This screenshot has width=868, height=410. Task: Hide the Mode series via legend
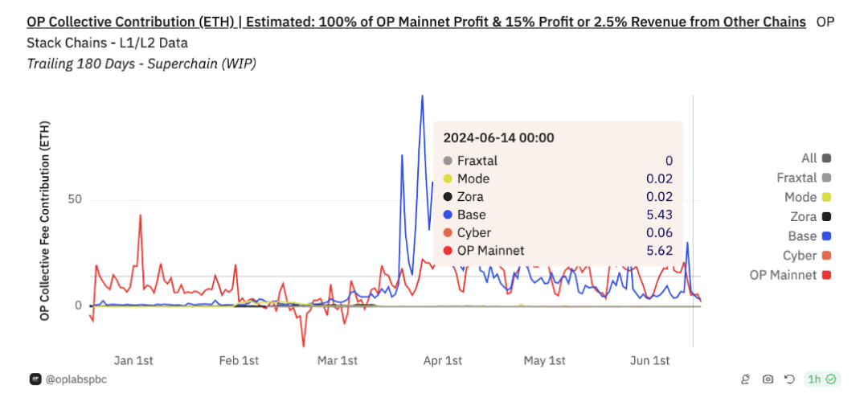pyautogui.click(x=800, y=197)
